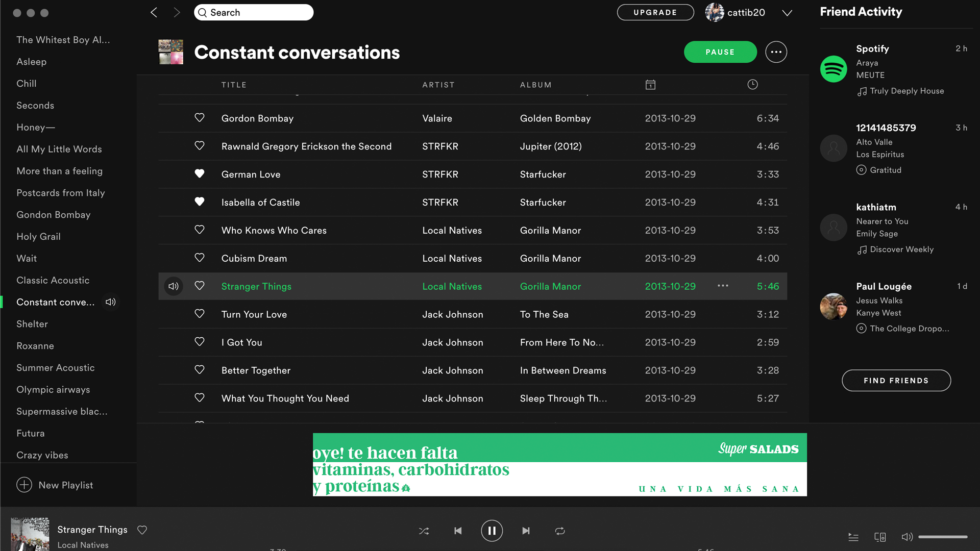Click kathiatm avatar placeholder
This screenshot has height=551, width=980.
[834, 227]
